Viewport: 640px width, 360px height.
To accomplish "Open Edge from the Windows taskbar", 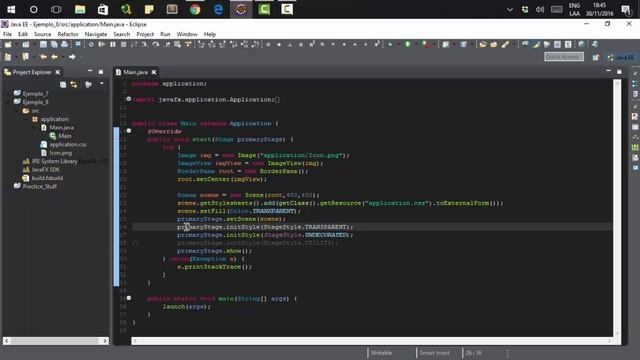I will click(218, 9).
